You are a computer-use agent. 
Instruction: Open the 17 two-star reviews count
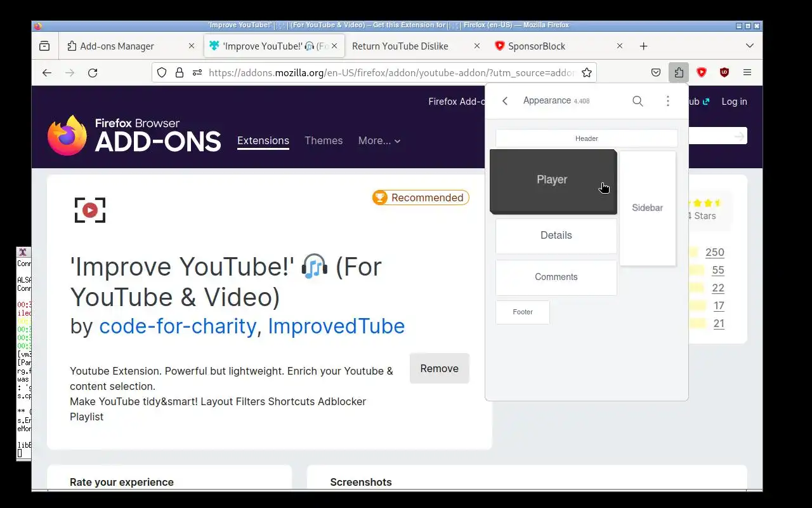point(718,305)
